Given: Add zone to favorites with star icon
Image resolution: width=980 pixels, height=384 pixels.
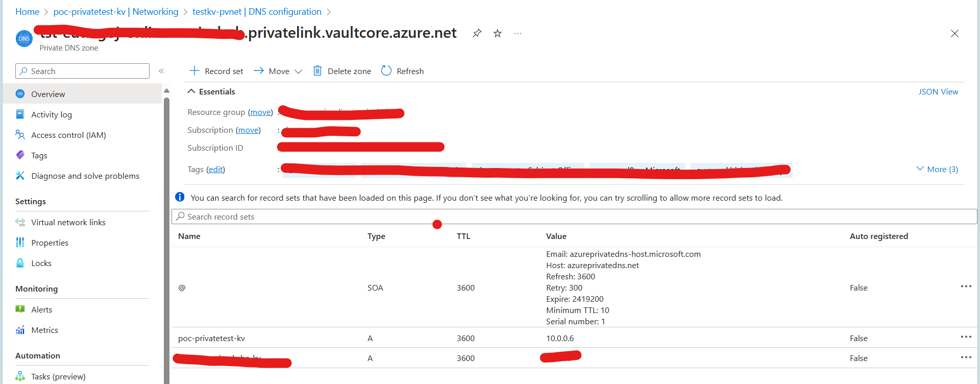Looking at the screenshot, I should click(497, 33).
